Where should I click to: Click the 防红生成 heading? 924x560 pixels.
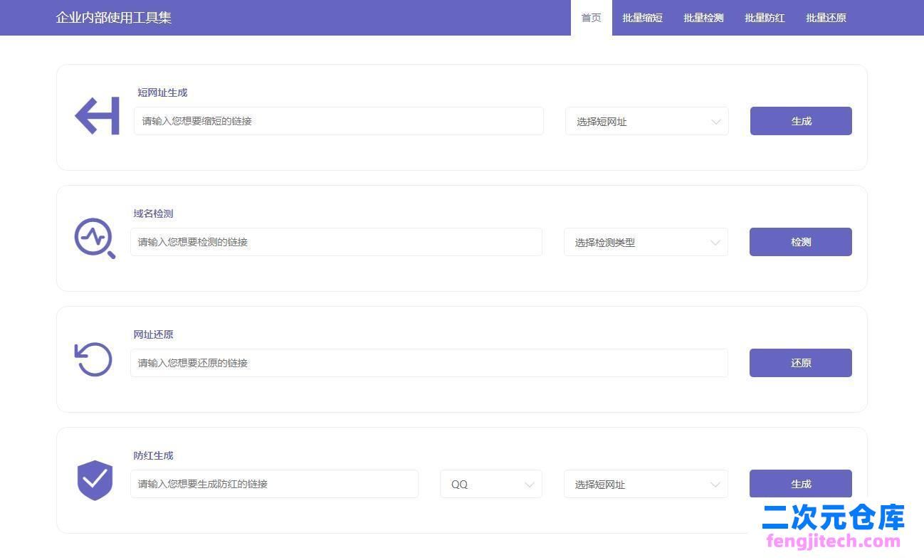153,455
